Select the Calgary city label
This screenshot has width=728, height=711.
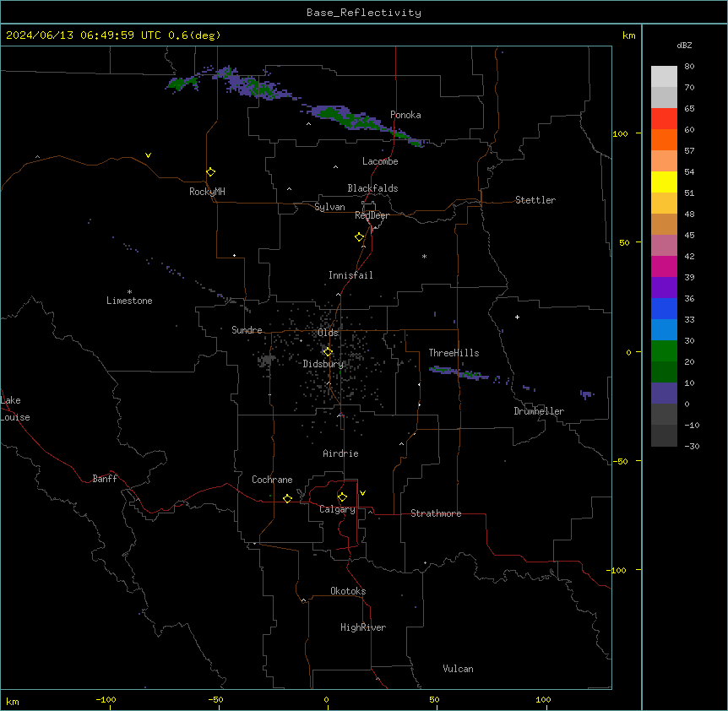pos(337,509)
